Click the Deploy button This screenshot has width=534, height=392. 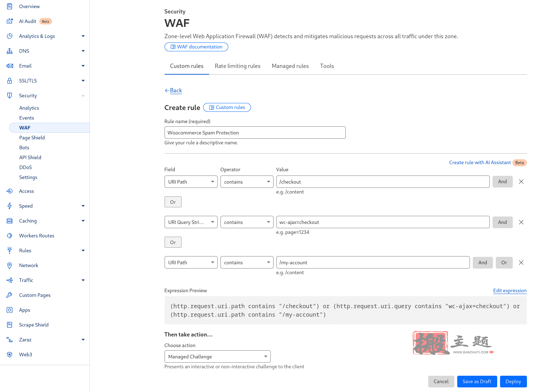pyautogui.click(x=513, y=381)
